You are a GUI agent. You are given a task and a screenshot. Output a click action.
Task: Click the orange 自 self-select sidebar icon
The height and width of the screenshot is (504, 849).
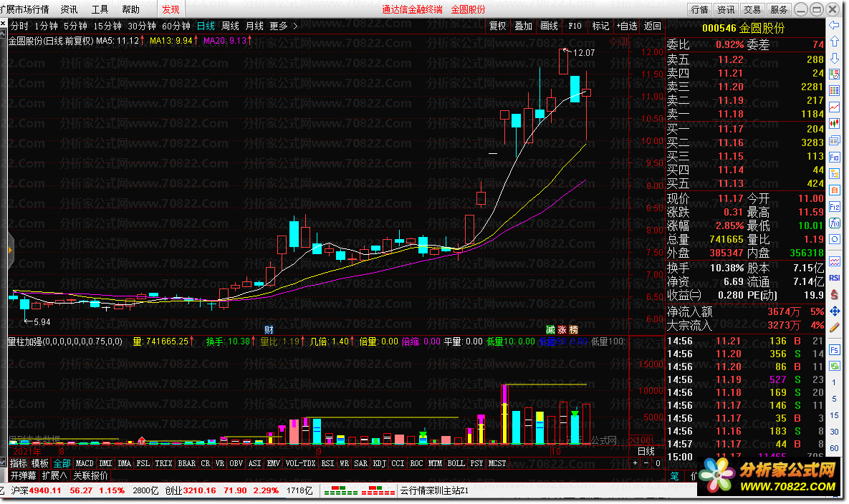[x=835, y=190]
